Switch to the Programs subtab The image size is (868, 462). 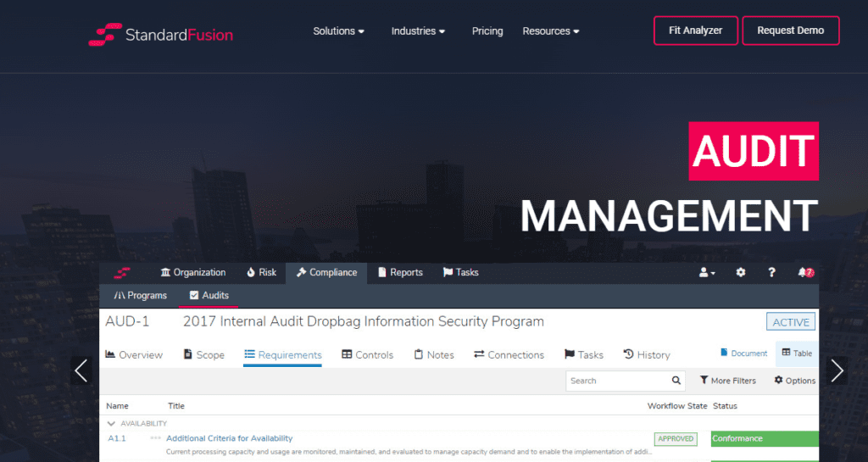[x=140, y=296]
